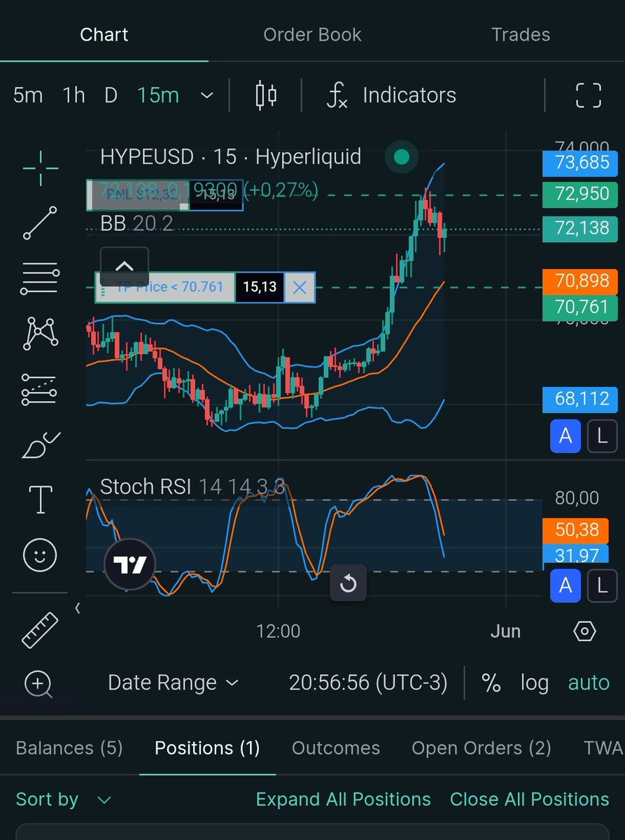Click the green market status dot
The height and width of the screenshot is (840, 625).
[x=401, y=157]
